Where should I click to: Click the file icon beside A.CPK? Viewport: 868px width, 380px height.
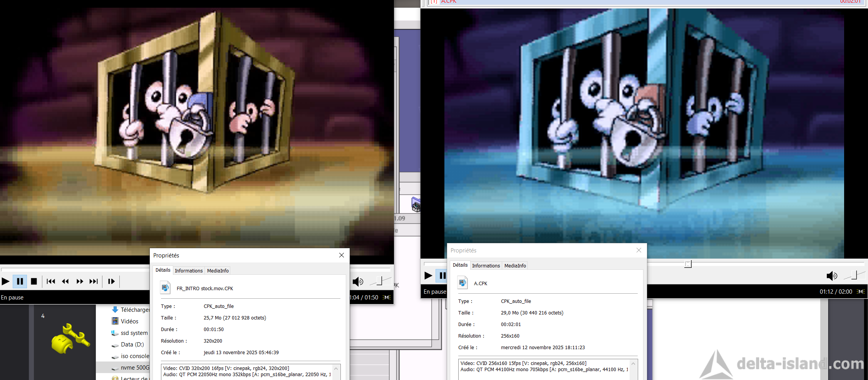462,282
